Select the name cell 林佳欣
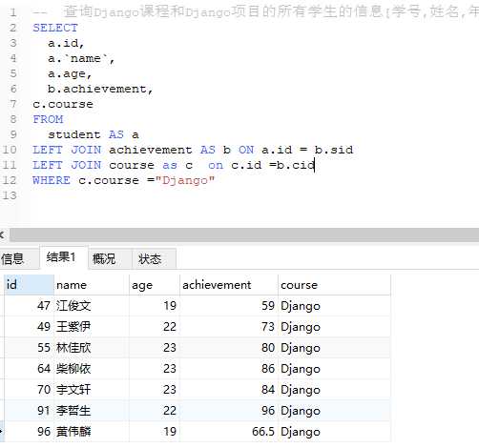 [92, 348]
